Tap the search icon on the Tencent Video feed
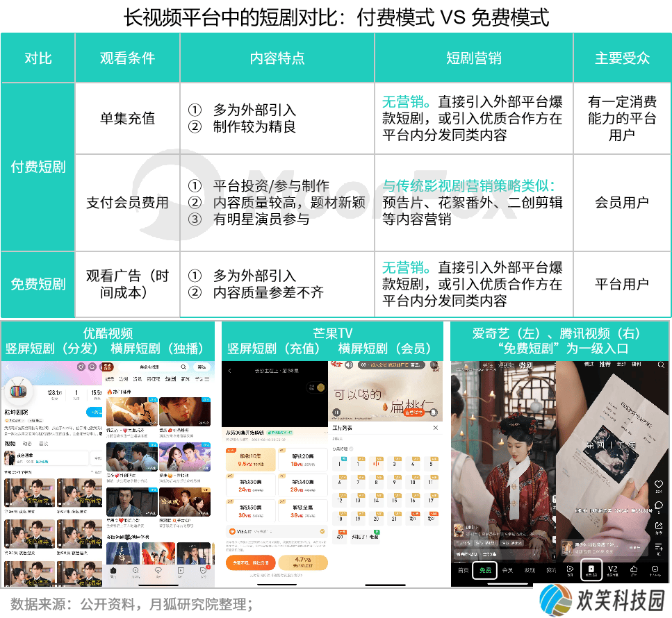Viewport: 672px width, 618px height. [661, 365]
